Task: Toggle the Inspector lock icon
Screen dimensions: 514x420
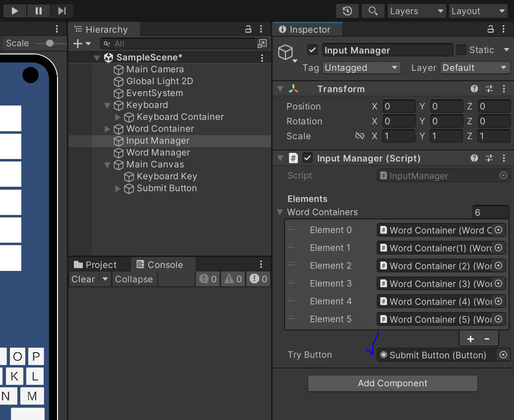Action: click(x=490, y=29)
